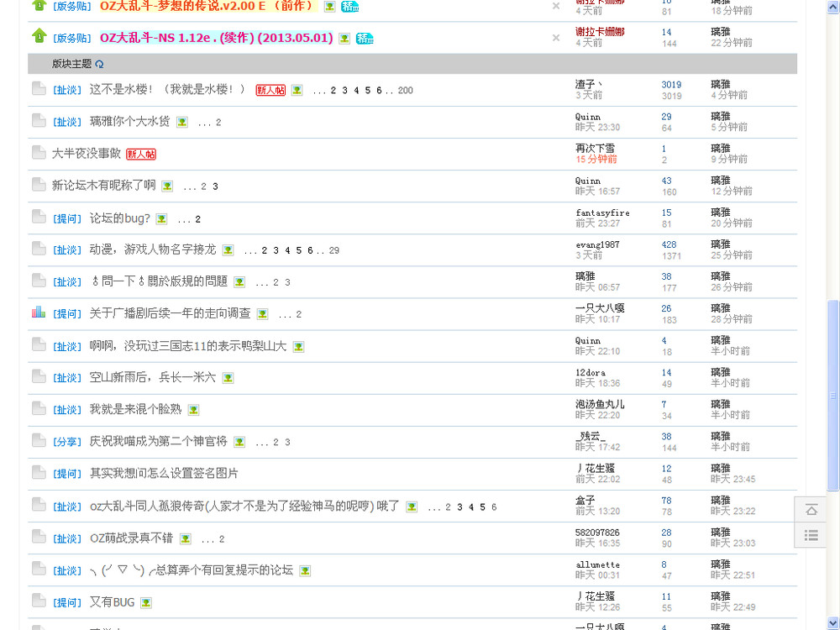Go to page 2 of 论坛的bug? thread
This screenshot has height=630, width=840.
tap(197, 219)
